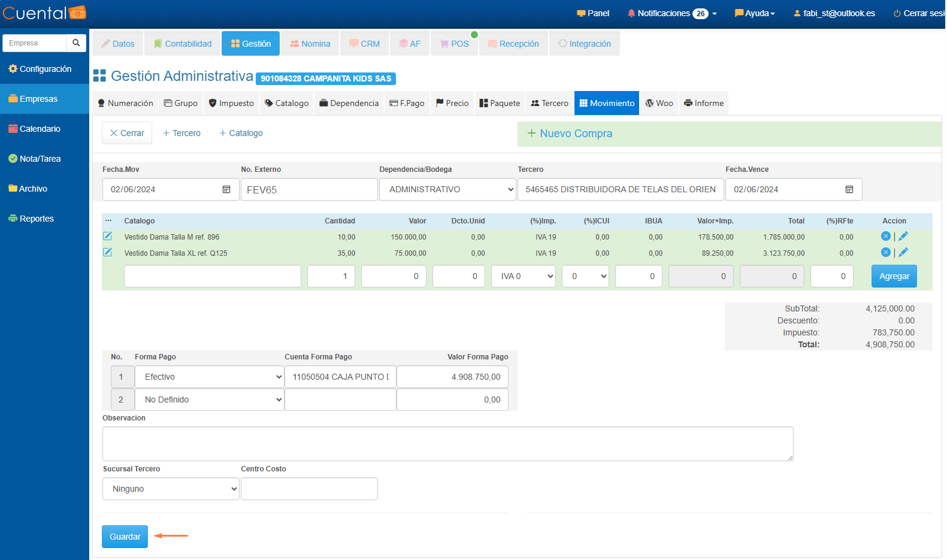
Task: Open Fecha.Mov calendar picker icon
Action: coord(226,190)
